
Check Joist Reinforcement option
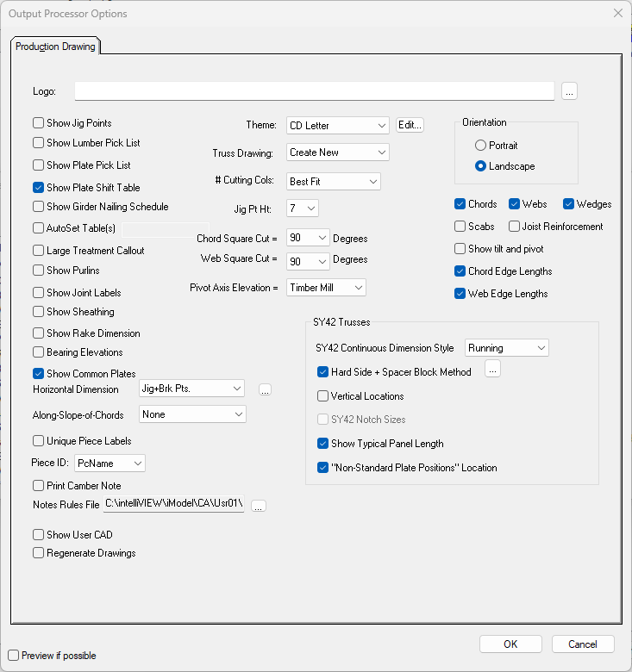[x=514, y=227]
